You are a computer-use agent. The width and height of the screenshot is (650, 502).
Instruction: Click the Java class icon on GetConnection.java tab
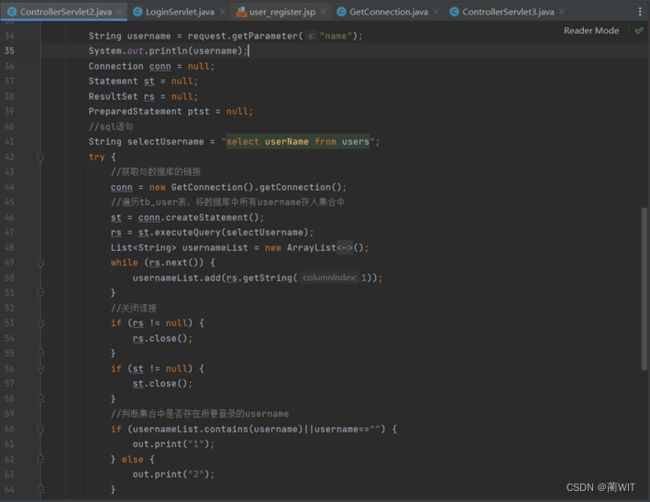pos(342,12)
